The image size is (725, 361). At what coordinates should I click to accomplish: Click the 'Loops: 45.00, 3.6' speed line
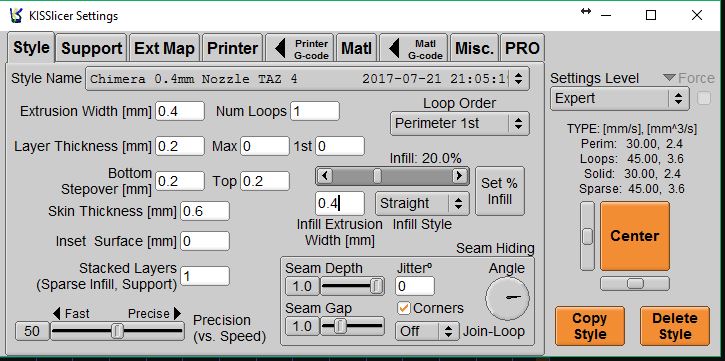632,159
